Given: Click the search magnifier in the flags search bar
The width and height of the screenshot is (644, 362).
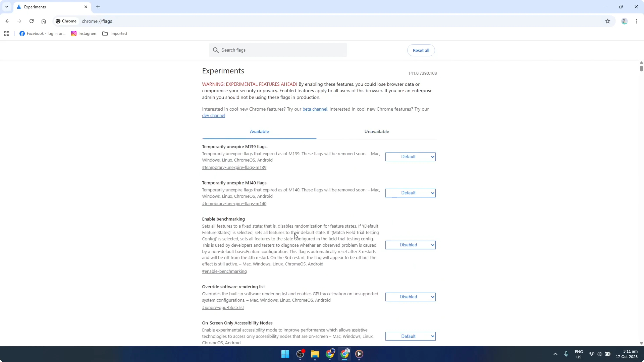Looking at the screenshot, I should 215,50.
